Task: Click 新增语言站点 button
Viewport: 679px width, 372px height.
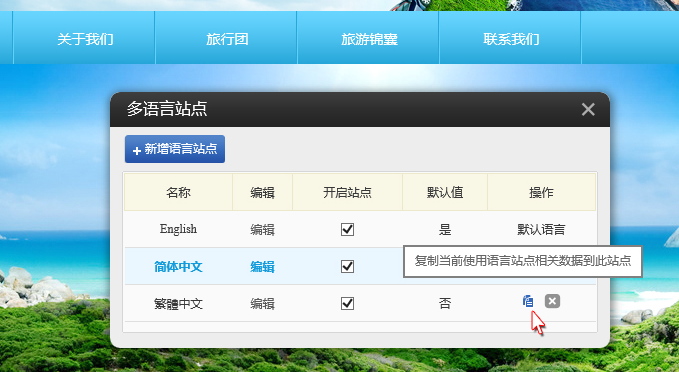Action: coord(175,149)
